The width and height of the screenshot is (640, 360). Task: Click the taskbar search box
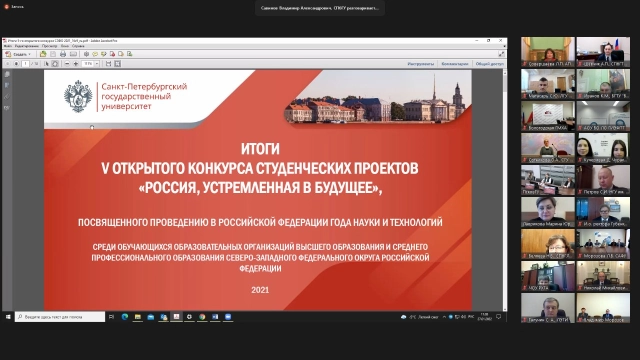point(60,317)
